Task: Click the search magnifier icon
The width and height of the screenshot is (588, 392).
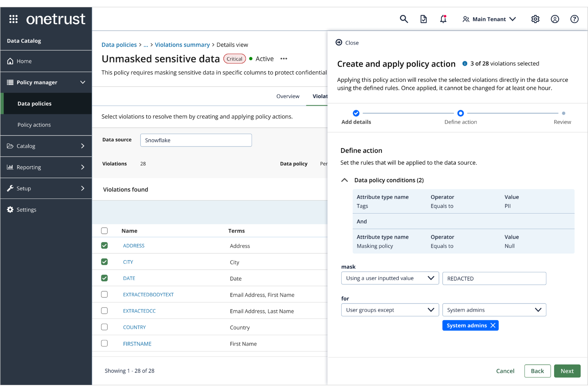Action: pyautogui.click(x=404, y=19)
